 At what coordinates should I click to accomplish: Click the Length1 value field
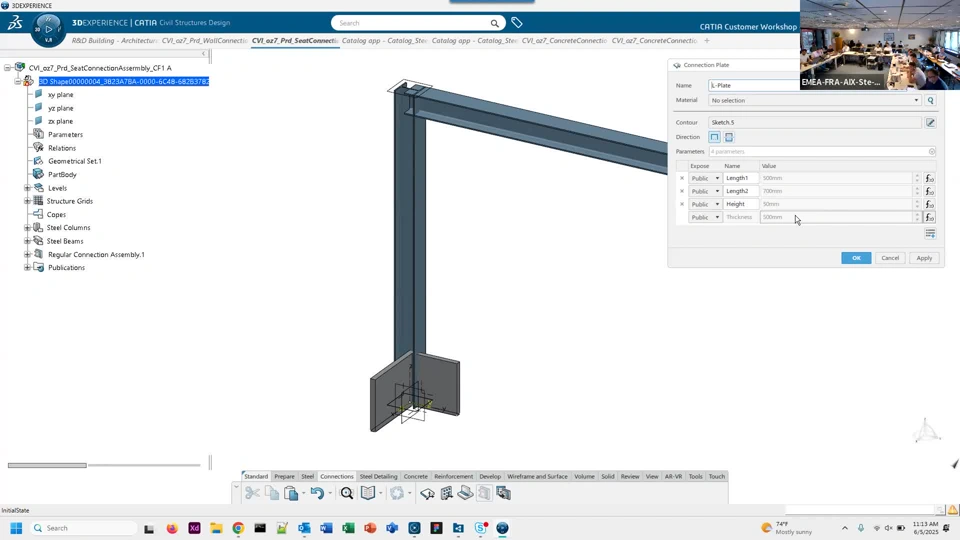[836, 178]
